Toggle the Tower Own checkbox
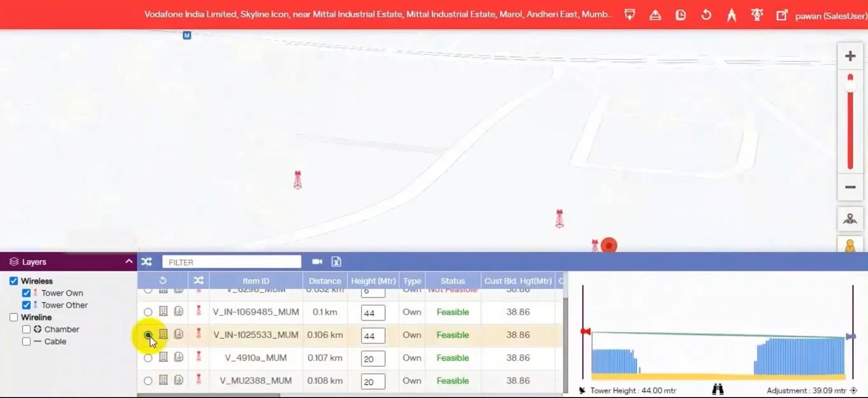Image resolution: width=868 pixels, height=398 pixels. (26, 293)
